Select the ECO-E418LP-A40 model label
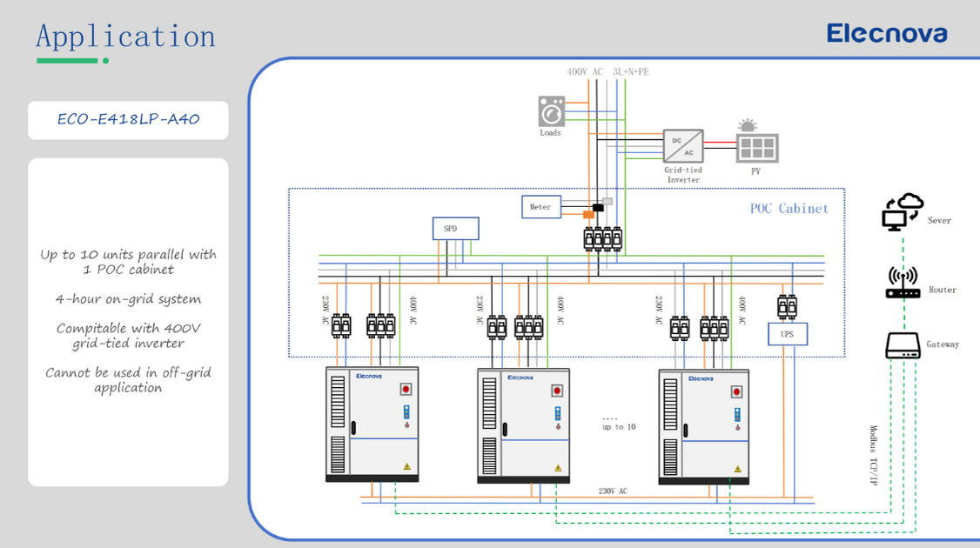The image size is (980, 548). (x=128, y=120)
